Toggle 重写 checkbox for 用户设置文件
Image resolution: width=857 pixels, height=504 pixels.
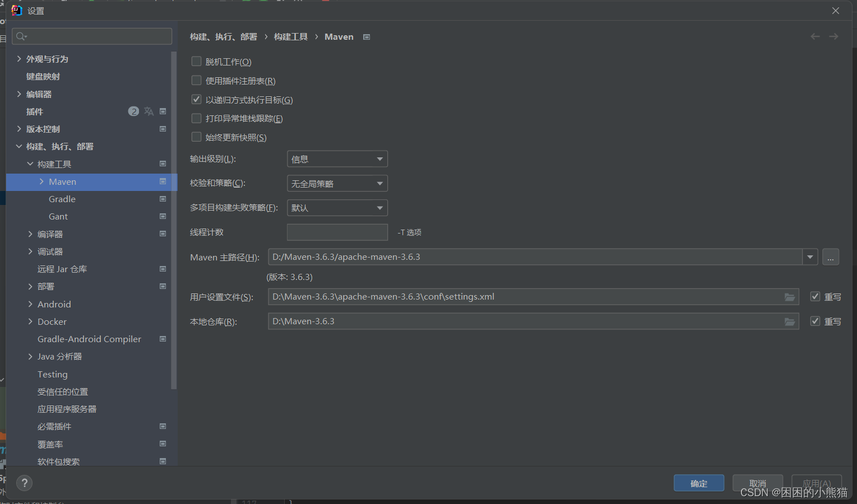pos(815,296)
